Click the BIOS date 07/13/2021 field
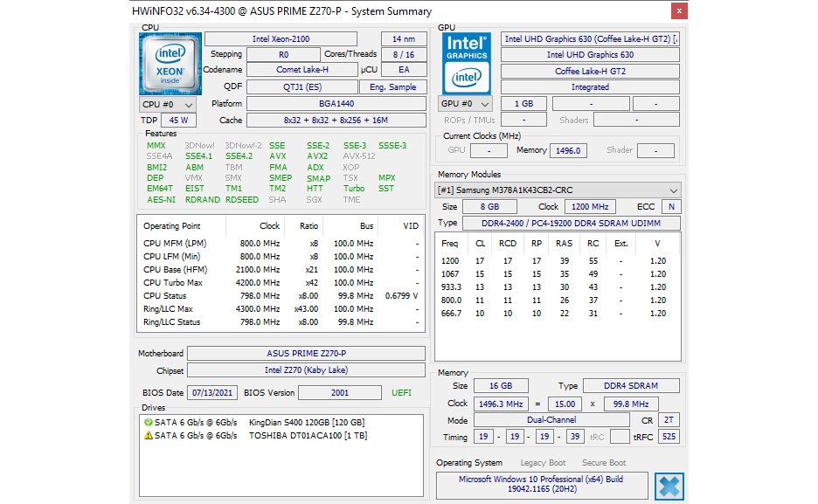818x504 pixels. pos(212,393)
